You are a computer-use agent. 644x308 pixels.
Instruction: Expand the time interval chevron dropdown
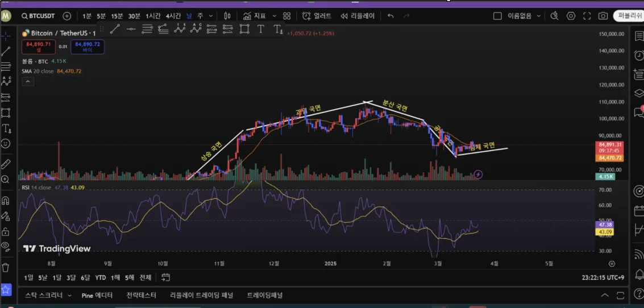[x=211, y=16]
